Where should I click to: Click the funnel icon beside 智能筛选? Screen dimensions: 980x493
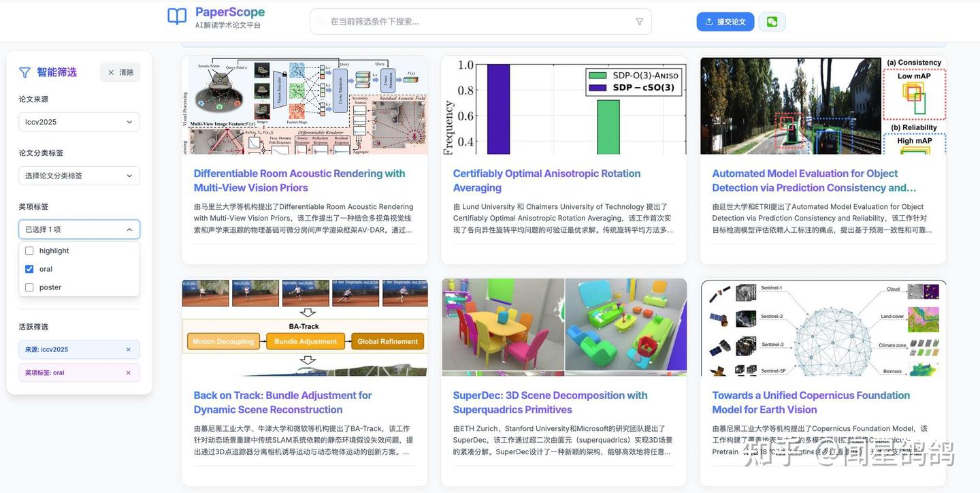(24, 71)
